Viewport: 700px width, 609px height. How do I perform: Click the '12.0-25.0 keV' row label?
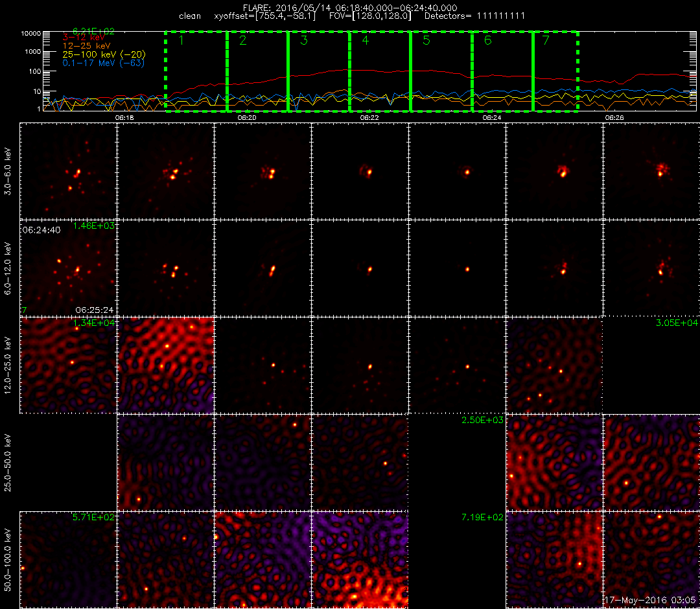(x=7, y=365)
